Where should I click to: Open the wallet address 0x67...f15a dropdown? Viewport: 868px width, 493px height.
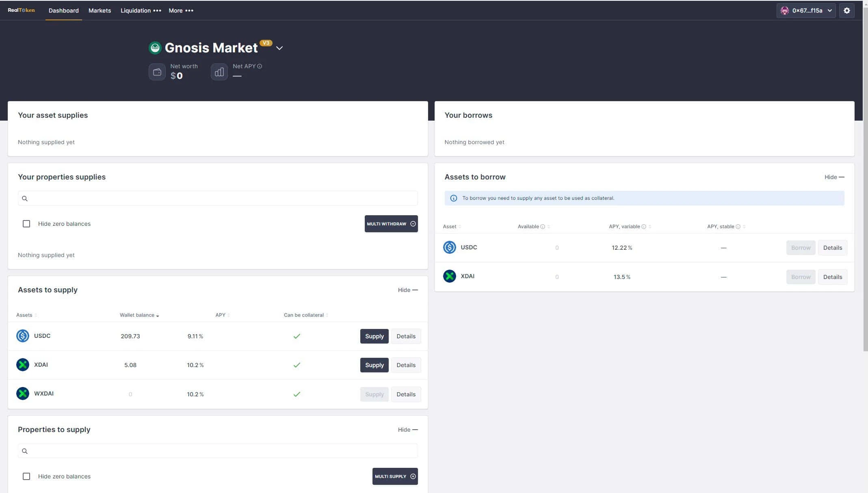click(x=806, y=11)
